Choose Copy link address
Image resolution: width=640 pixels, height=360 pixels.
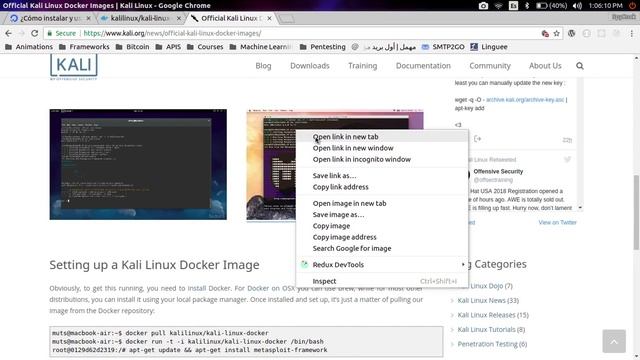pyautogui.click(x=382, y=187)
